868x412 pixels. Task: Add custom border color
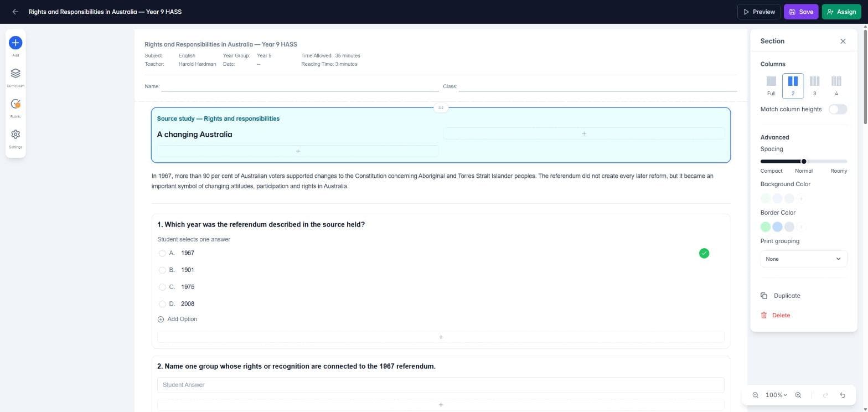click(801, 226)
